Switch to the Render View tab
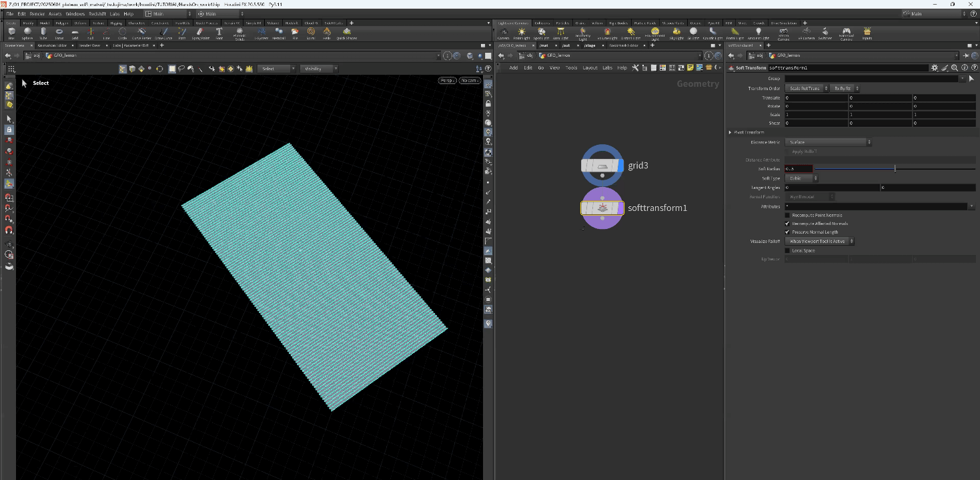 click(89, 45)
